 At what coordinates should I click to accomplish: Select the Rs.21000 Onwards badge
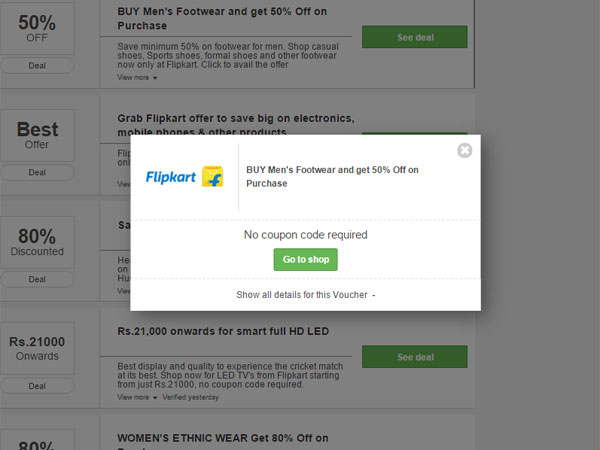(x=37, y=348)
